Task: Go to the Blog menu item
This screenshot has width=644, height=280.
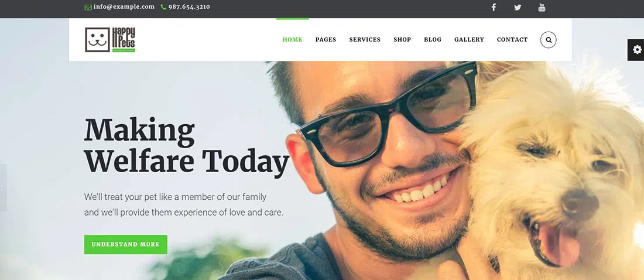Action: 433,40
